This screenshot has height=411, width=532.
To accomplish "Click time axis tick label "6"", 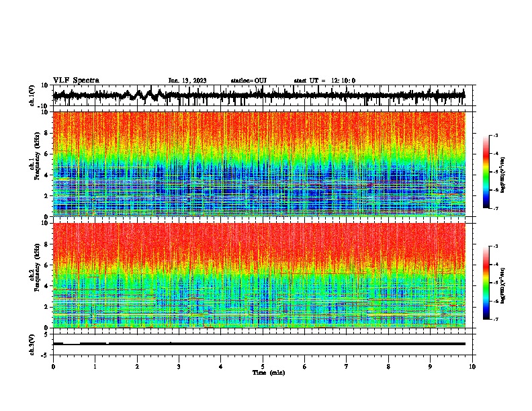I will [305, 367].
